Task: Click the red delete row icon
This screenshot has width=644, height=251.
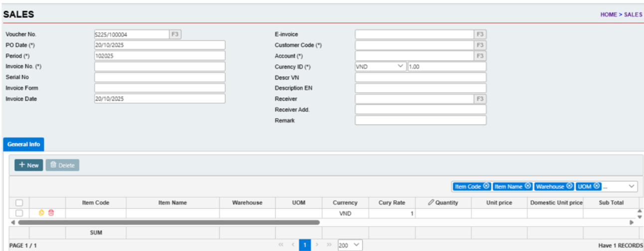Action: pyautogui.click(x=51, y=213)
